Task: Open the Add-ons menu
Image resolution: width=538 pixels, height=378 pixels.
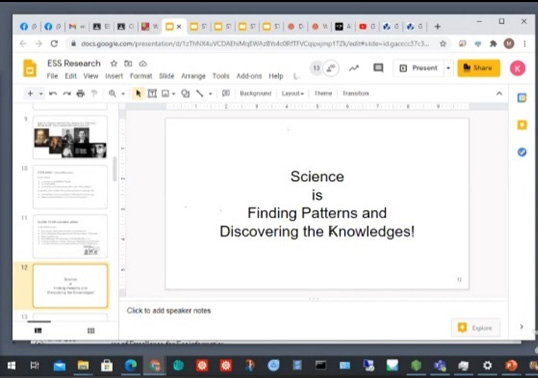Action: [x=249, y=76]
